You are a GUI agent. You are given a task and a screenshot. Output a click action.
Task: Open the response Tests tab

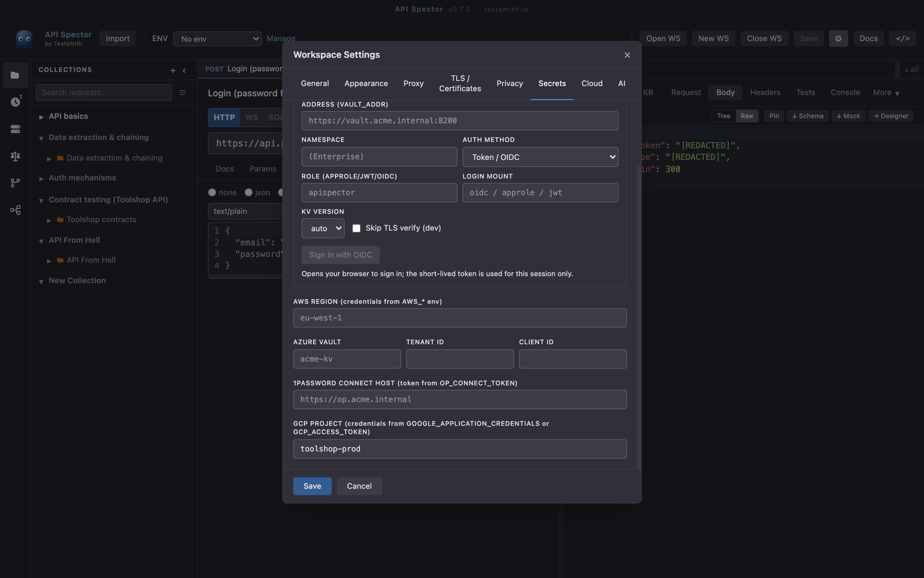point(805,92)
